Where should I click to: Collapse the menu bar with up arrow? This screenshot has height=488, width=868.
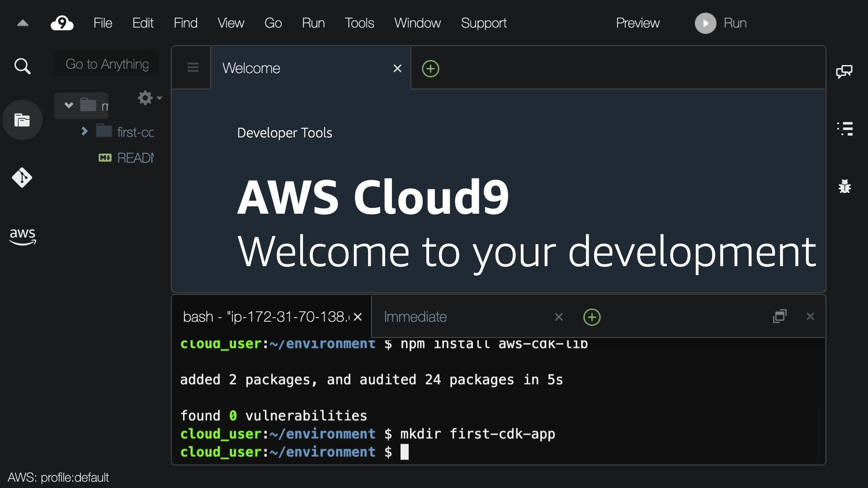point(23,23)
